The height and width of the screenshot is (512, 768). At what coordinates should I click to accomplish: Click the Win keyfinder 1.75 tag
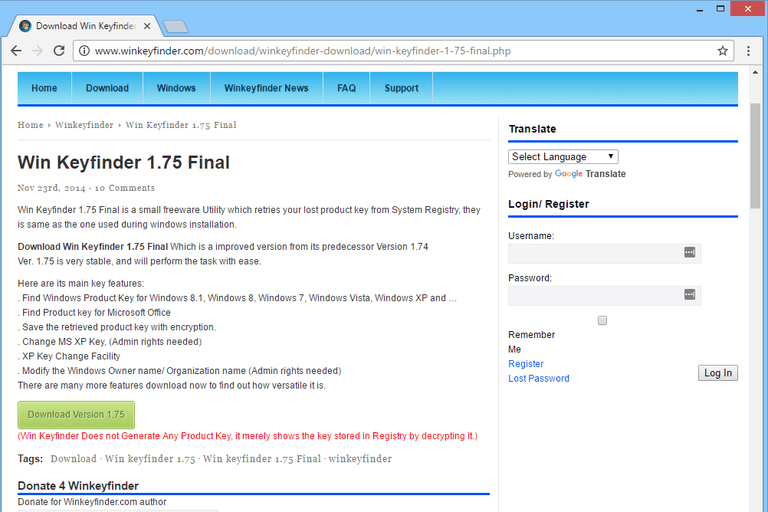150,459
